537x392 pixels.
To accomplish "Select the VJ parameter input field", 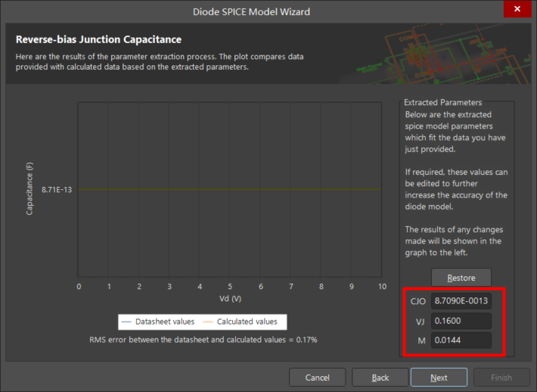I will coord(461,321).
